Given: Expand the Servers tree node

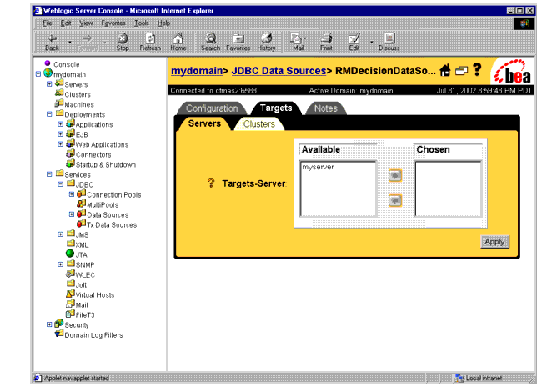Looking at the screenshot, I should click(x=49, y=84).
